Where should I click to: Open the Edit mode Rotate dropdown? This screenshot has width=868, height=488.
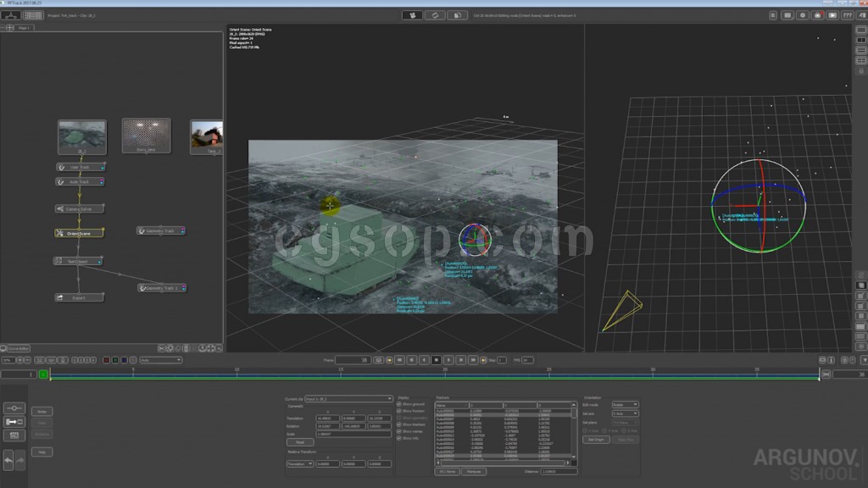[625, 404]
